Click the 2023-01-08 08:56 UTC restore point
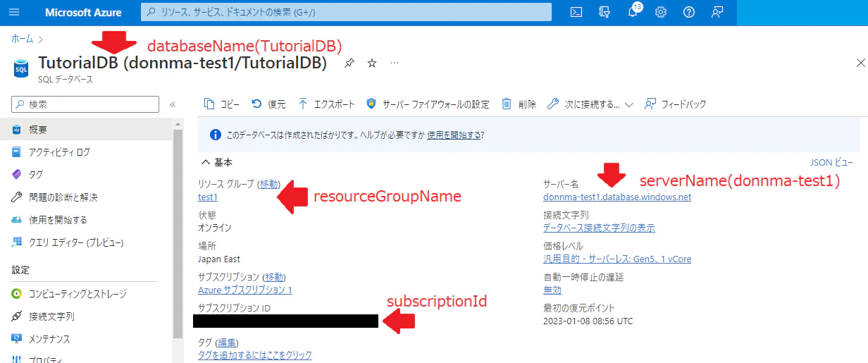868x363 pixels. 588,321
